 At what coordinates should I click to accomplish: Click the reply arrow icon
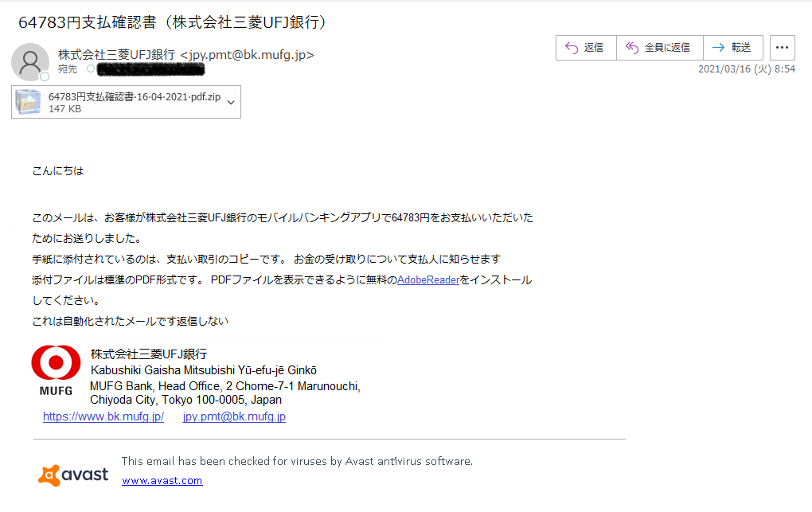[572, 48]
